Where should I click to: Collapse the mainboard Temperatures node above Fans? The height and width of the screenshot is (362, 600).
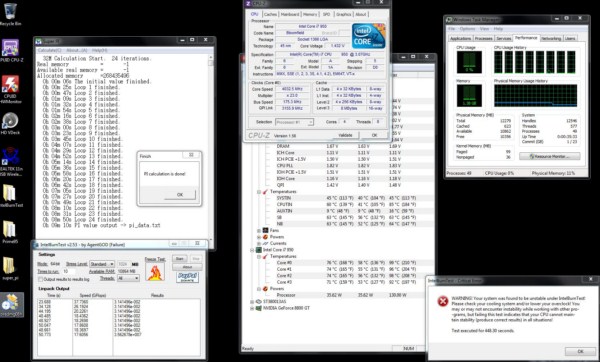click(259, 192)
